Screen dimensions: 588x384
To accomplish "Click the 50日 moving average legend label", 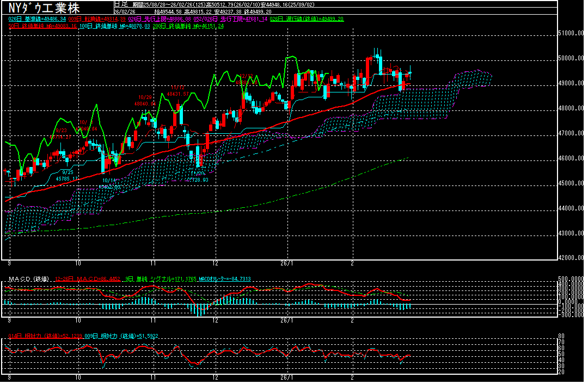I will point(41,26).
